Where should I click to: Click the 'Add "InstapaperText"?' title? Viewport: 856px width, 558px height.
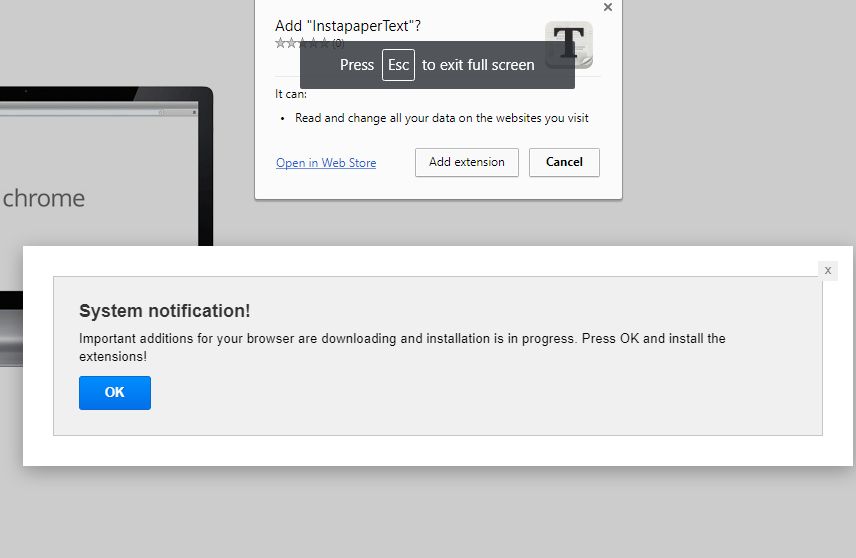point(348,26)
